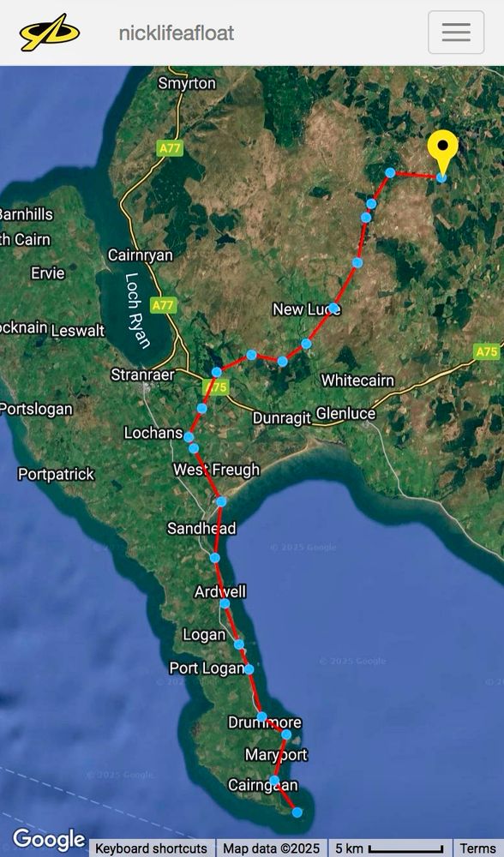The image size is (504, 857).
Task: Open Keyboard shortcuts
Action: pyautogui.click(x=152, y=848)
